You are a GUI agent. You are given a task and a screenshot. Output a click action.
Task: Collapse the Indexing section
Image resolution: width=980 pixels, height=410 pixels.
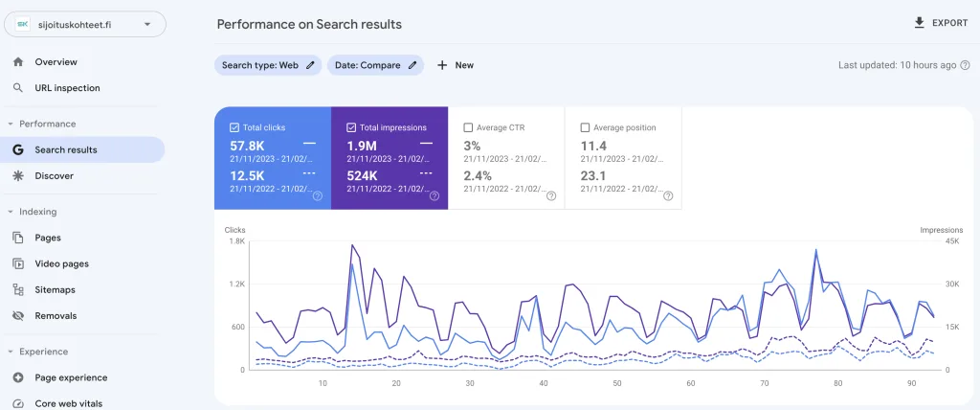[11, 212]
